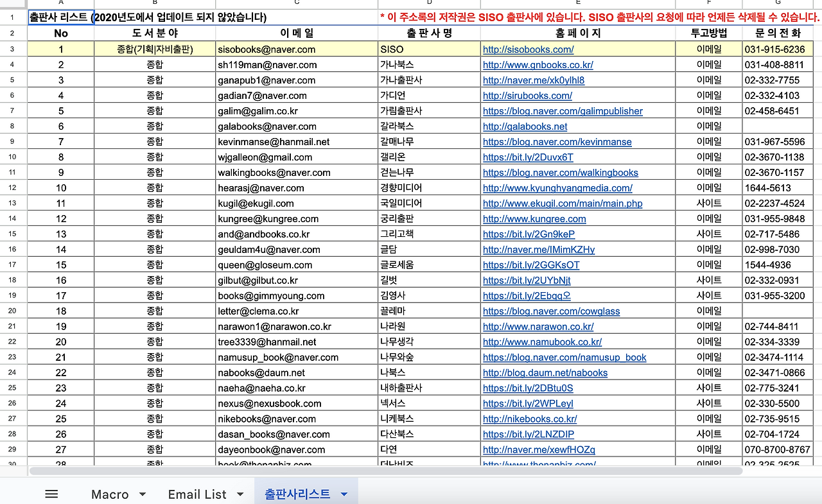Select column D header
Viewport: 822px width, 504px height.
coord(429,4)
